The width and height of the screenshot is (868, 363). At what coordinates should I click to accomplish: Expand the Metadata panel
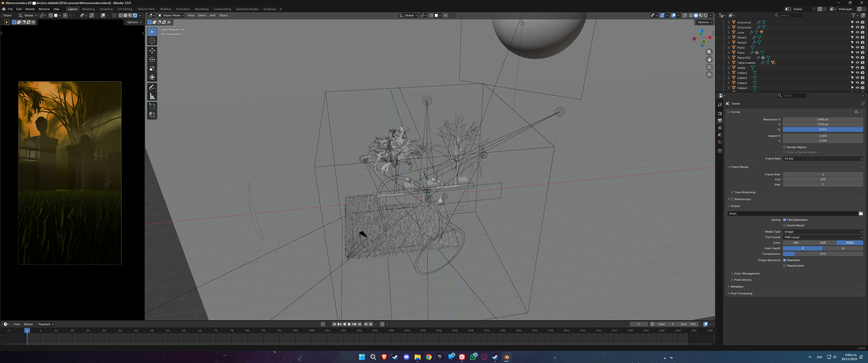pos(737,287)
